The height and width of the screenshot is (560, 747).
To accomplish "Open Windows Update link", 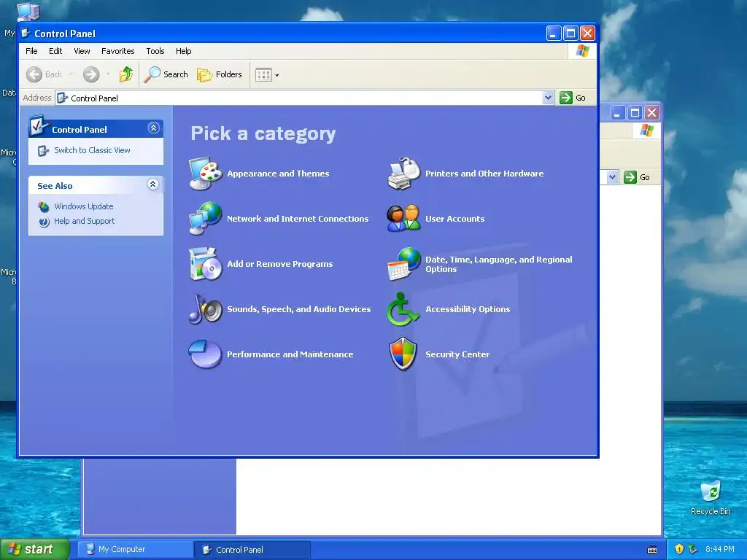I will click(x=83, y=206).
